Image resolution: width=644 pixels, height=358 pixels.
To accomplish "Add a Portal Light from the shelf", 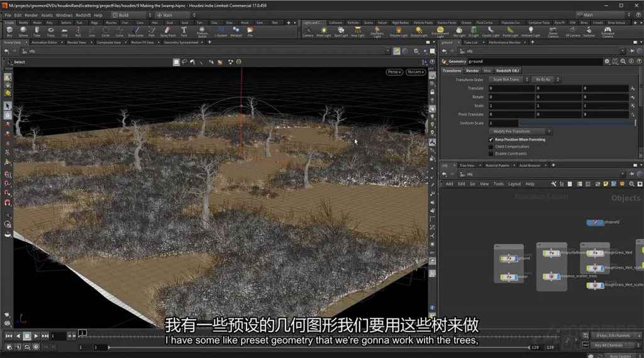I will click(510, 31).
